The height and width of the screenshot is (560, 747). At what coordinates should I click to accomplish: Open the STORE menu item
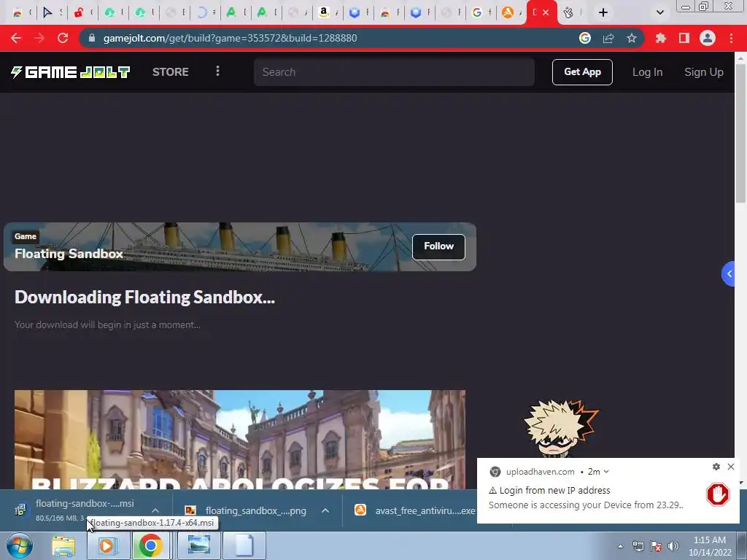[171, 72]
